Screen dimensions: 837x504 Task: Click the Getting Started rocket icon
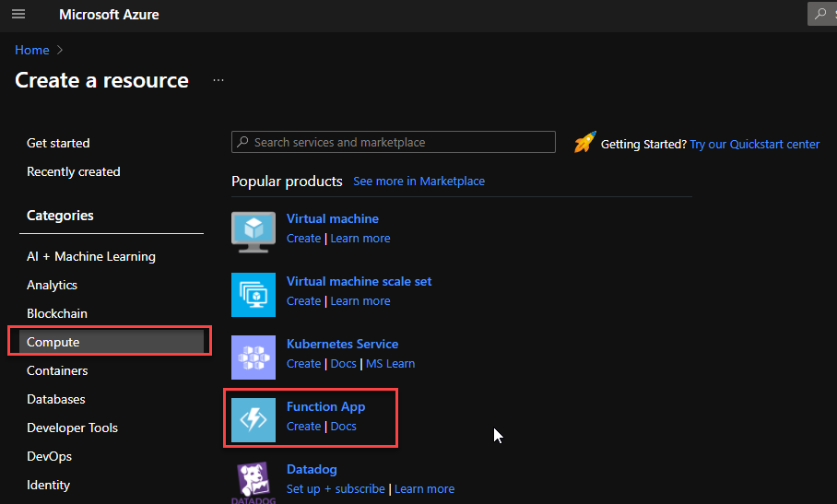[x=584, y=143]
